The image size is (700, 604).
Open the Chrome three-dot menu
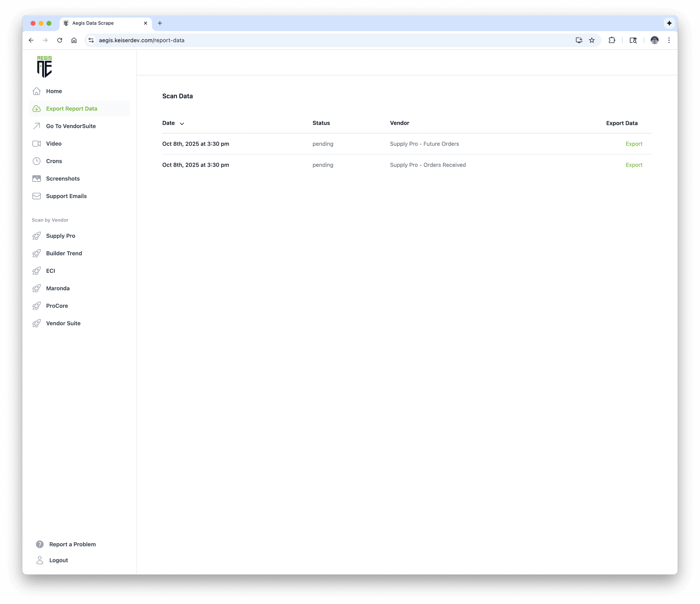[x=669, y=40]
